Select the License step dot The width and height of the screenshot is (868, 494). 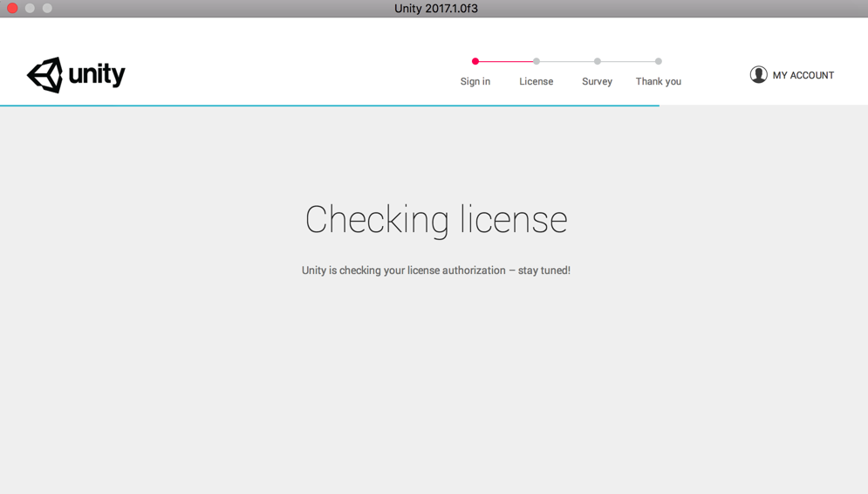tap(537, 61)
